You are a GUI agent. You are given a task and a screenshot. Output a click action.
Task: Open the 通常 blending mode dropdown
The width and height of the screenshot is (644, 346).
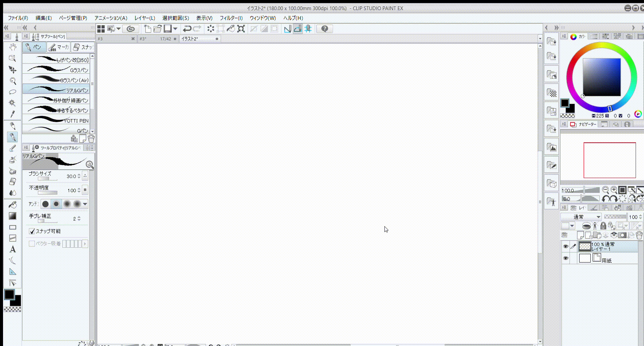click(581, 217)
